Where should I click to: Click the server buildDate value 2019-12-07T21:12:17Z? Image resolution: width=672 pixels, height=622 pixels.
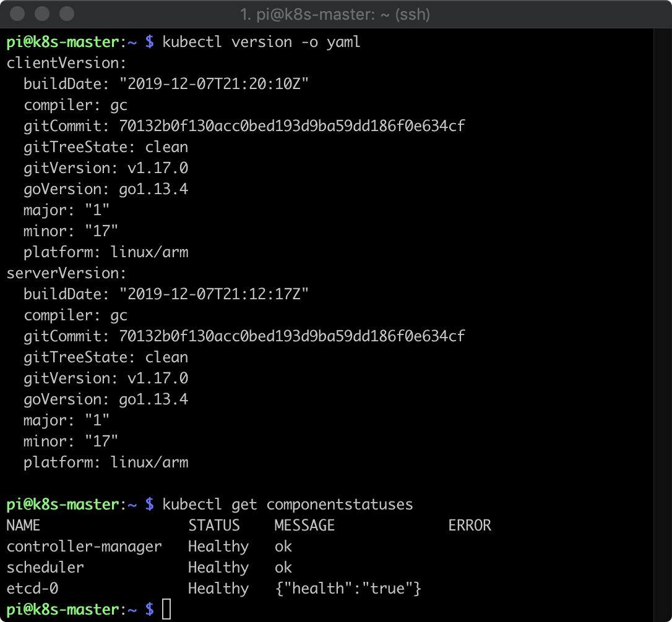tap(214, 294)
